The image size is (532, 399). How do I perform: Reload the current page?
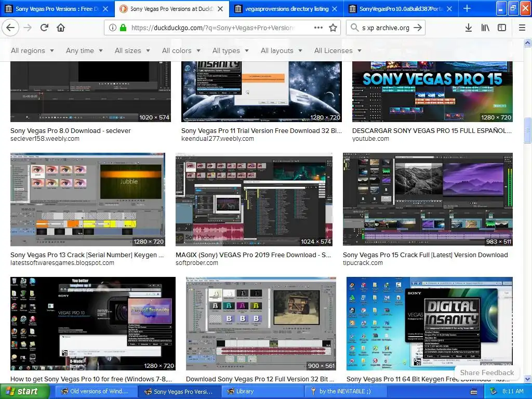click(45, 28)
